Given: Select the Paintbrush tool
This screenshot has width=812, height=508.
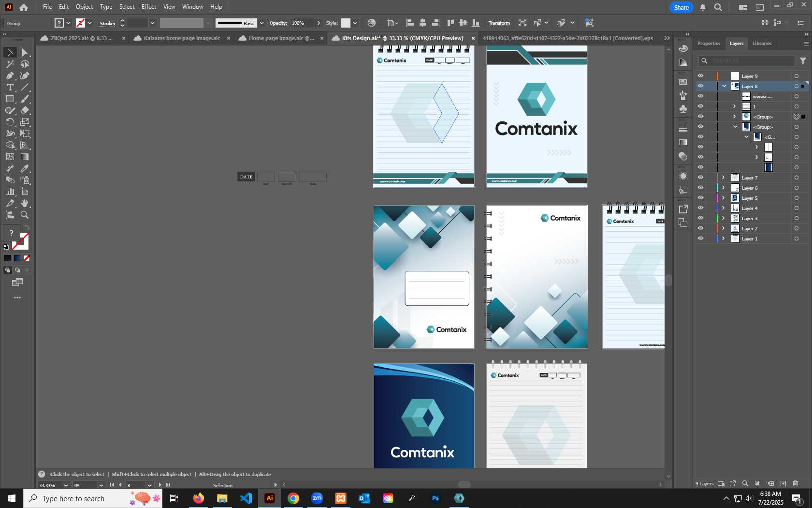Looking at the screenshot, I should [25, 99].
